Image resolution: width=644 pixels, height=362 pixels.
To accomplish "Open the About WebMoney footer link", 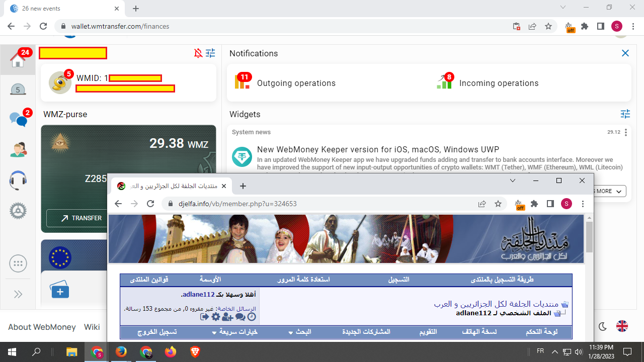I will (x=42, y=327).
